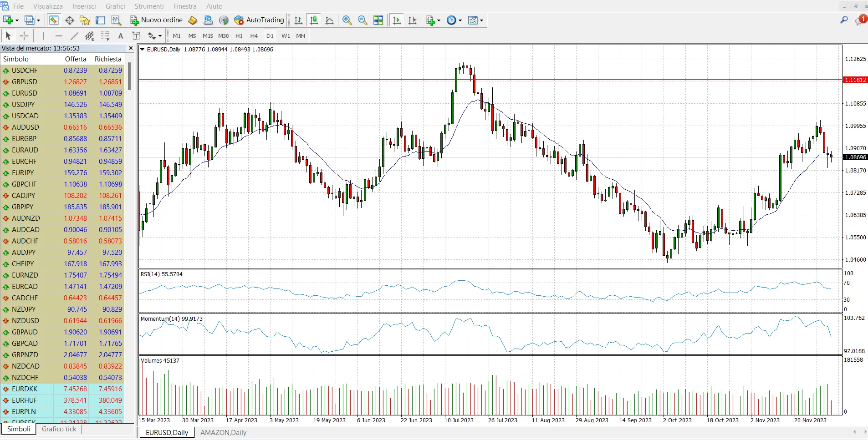
Task: Zoom in on the chart
Action: pos(347,20)
